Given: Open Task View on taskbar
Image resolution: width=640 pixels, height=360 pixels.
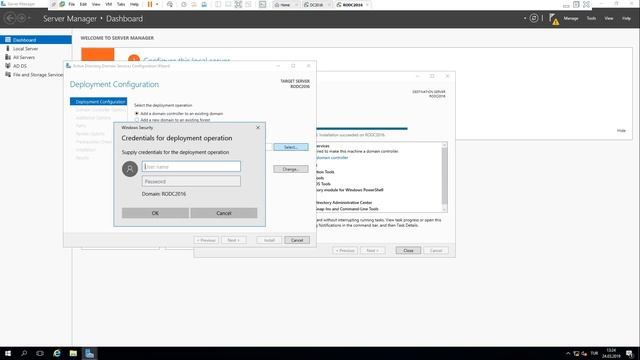Looking at the screenshot, I should click(x=40, y=353).
